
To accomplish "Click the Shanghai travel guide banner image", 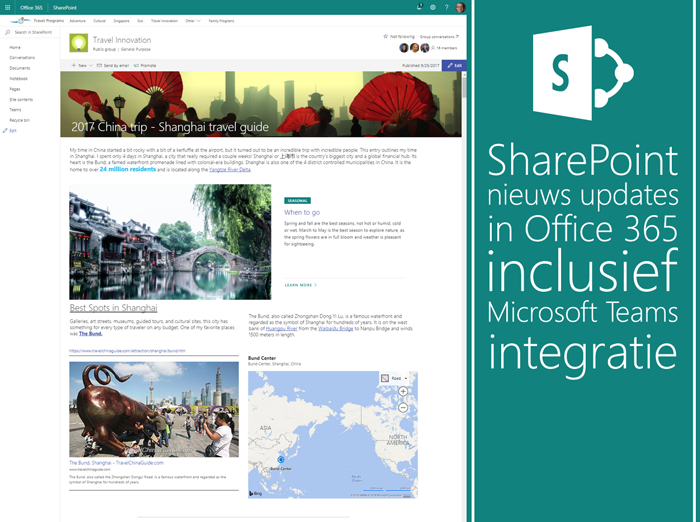I will click(261, 104).
